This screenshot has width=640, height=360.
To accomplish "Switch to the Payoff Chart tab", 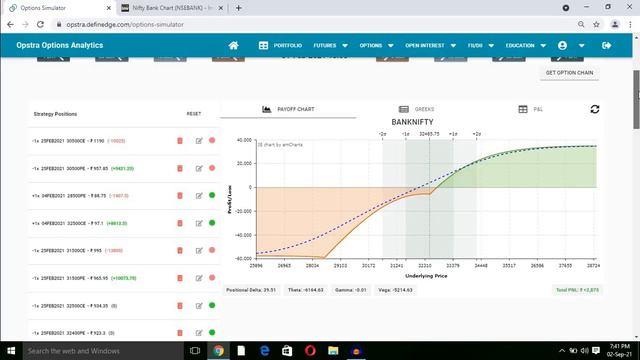I will tap(288, 109).
